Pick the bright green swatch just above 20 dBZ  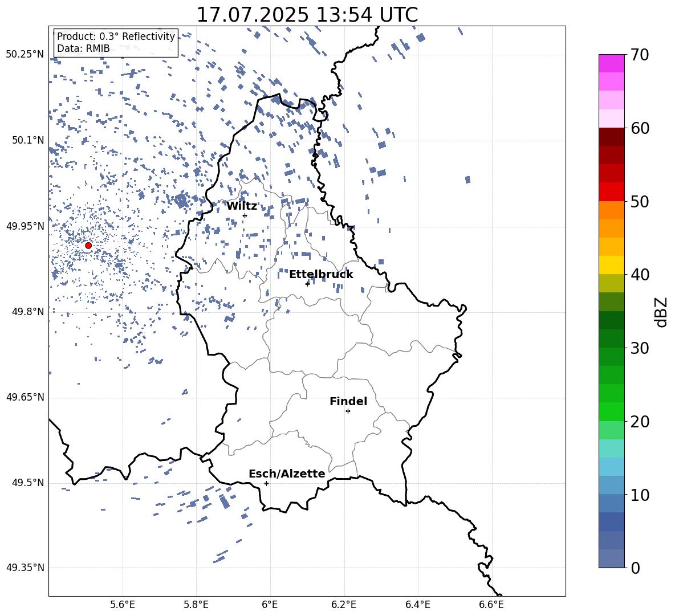click(x=612, y=411)
